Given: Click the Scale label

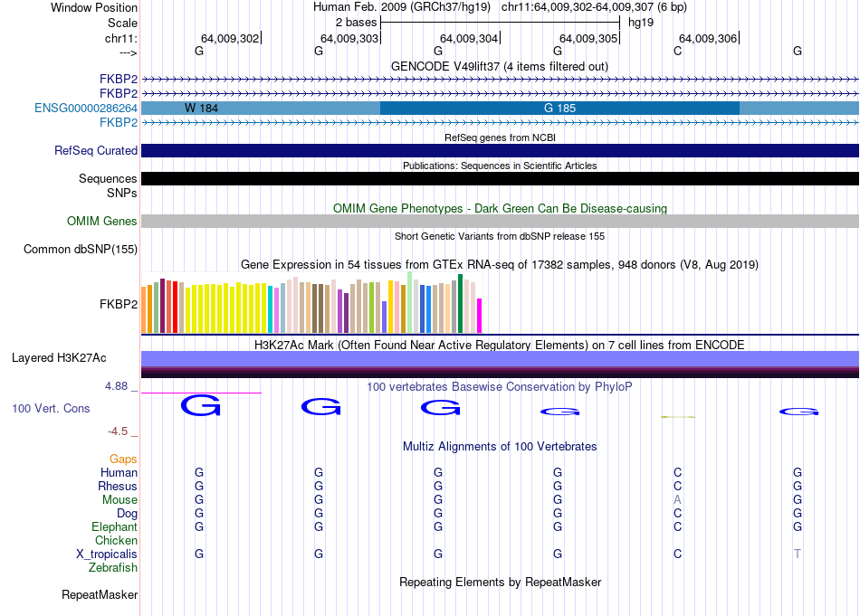Looking at the screenshot, I should (122, 23).
